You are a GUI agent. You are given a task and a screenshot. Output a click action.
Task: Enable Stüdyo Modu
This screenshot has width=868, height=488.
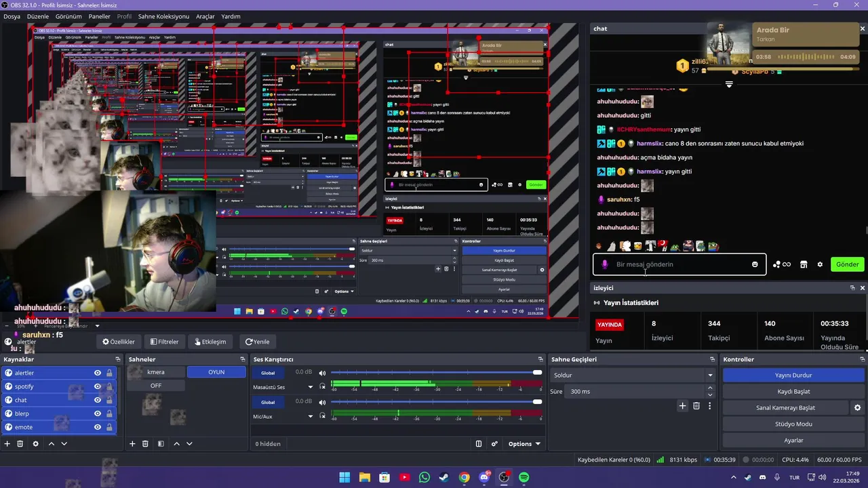[793, 424]
